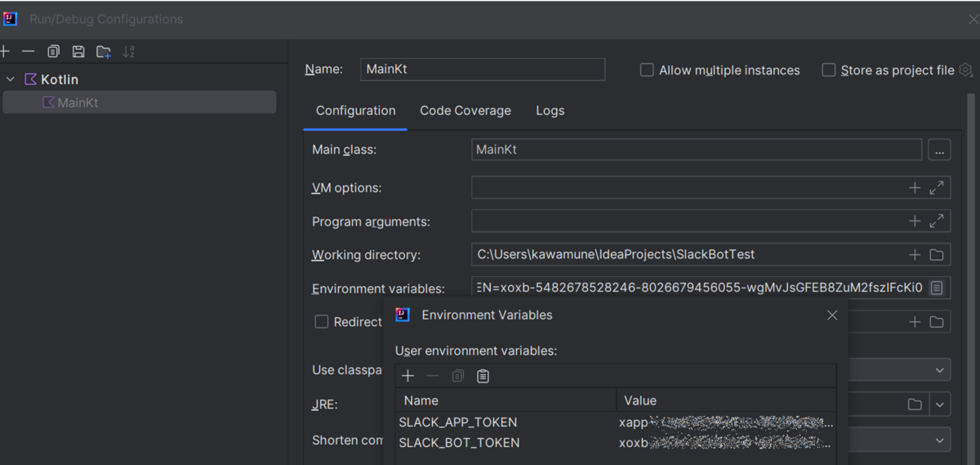Open the Shorten command line dropdown
This screenshot has width=980, height=465.
pyautogui.click(x=939, y=440)
